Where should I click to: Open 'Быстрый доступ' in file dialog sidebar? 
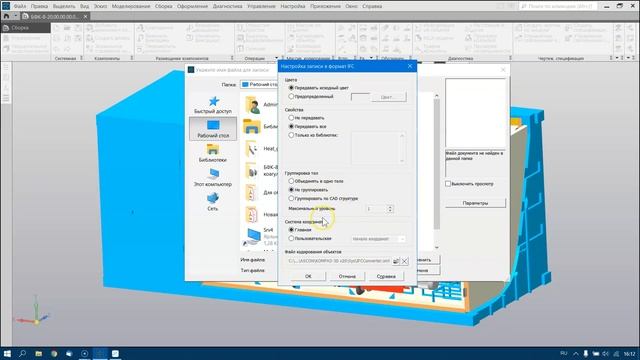(213, 104)
